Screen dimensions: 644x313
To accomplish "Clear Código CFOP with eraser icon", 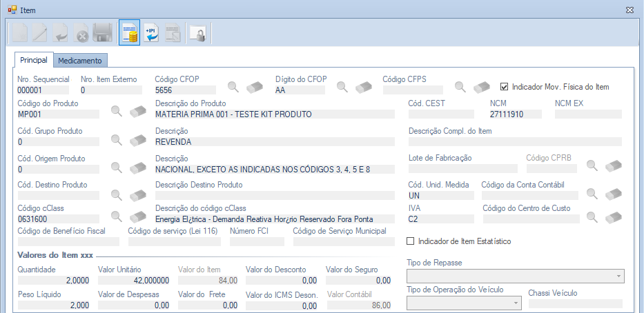I will click(x=255, y=87).
